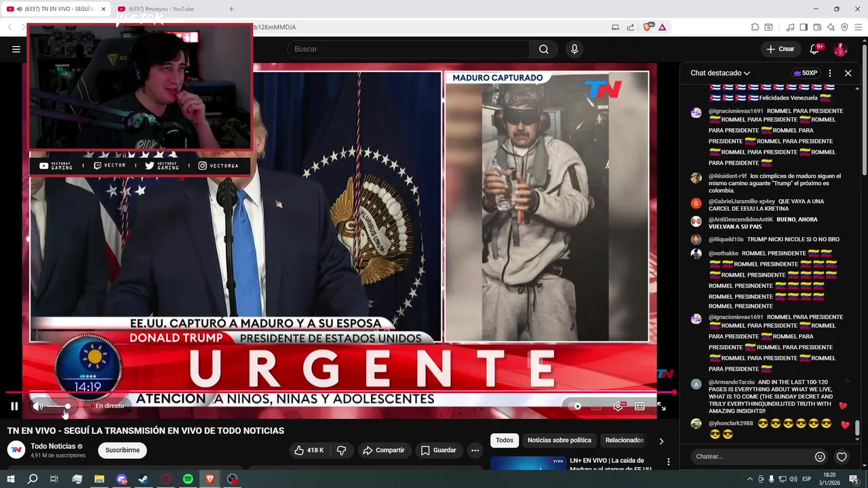Open Steam from the taskbar
Viewport: 868px width, 488px height.
[x=144, y=479]
